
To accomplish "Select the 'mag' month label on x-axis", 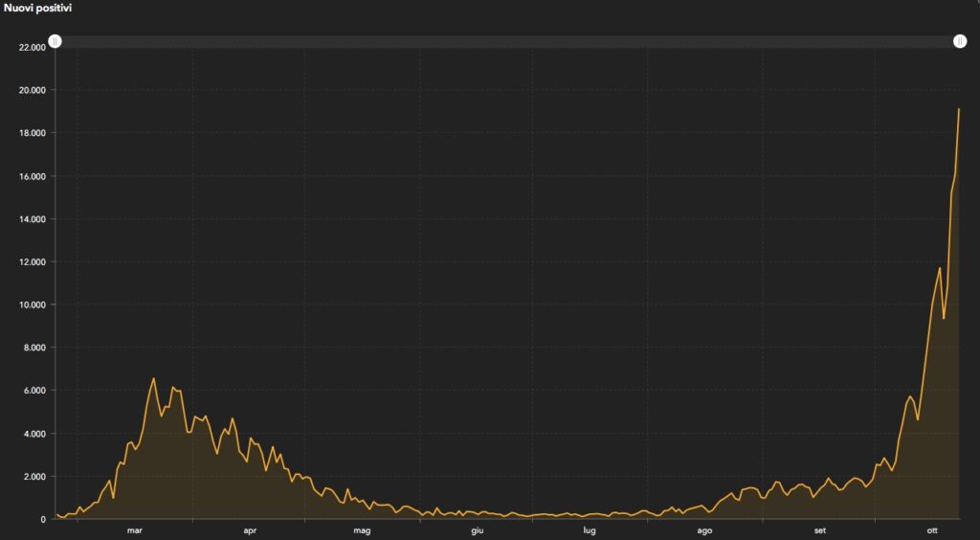I will (x=362, y=529).
